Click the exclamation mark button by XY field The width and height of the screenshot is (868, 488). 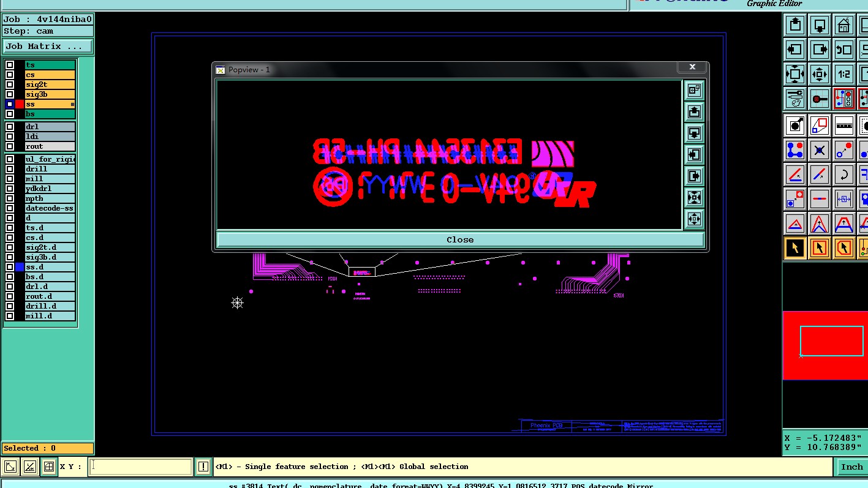[203, 467]
